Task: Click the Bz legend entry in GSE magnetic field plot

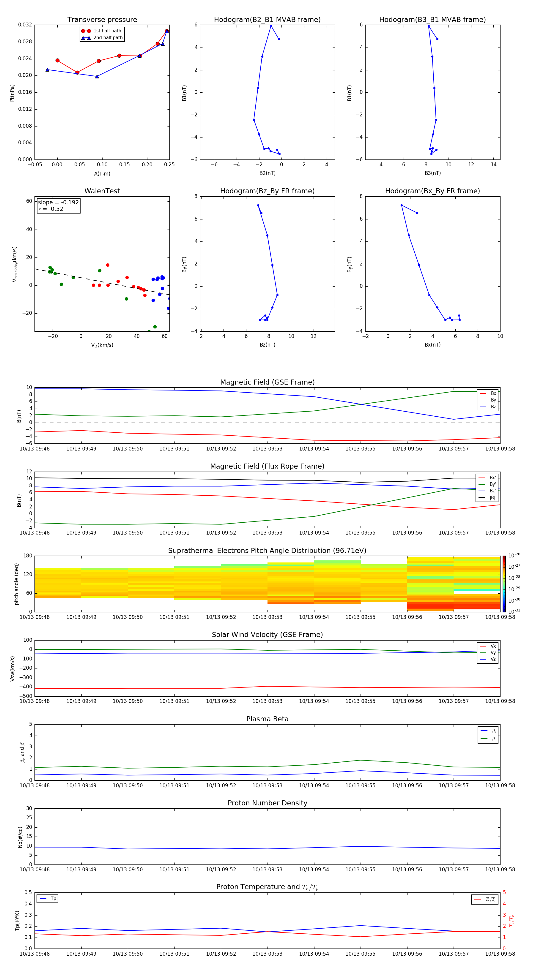Action: (x=488, y=407)
